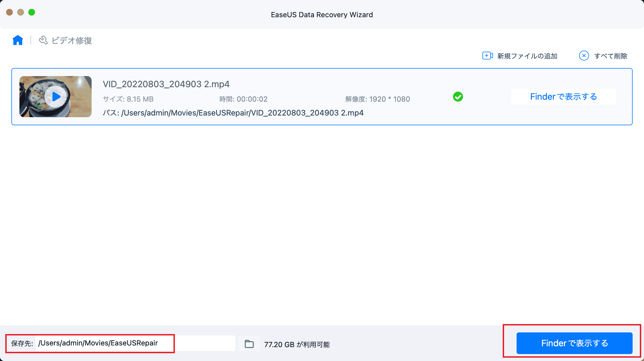
Task: Click the video repair wrench icon
Action: 43,40
